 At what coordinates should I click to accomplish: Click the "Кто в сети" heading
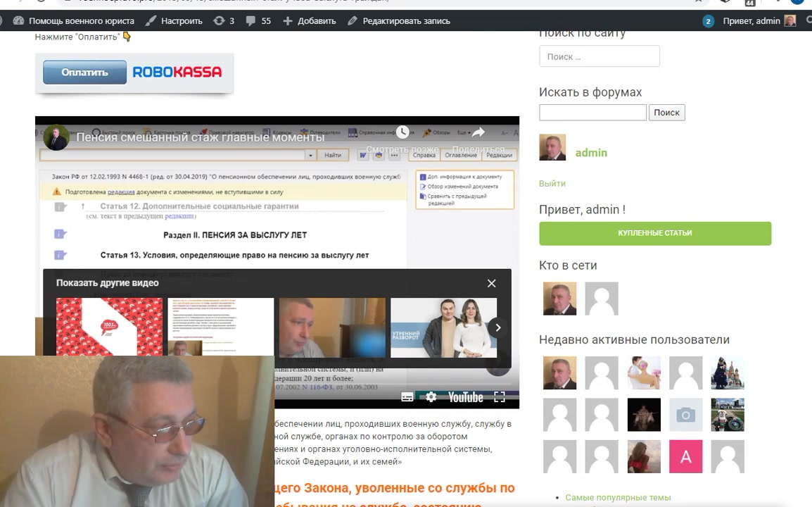[568, 265]
